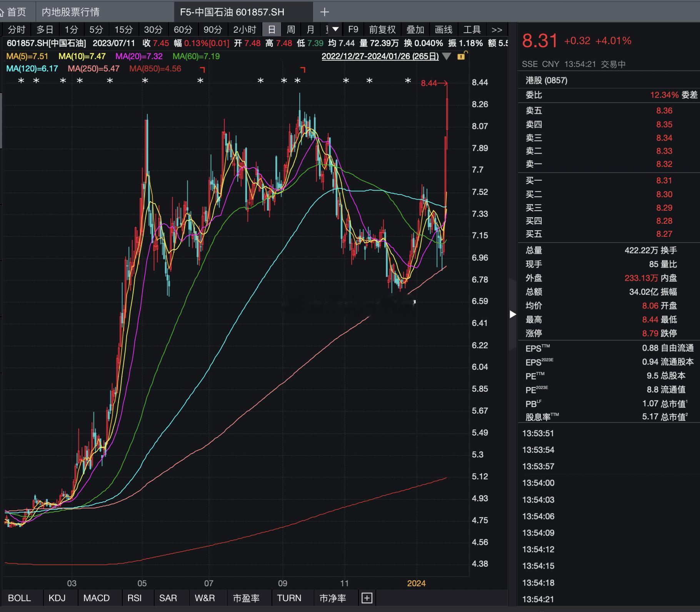The height and width of the screenshot is (612, 700).
Task: Click 委比 12.34% value
Action: (664, 95)
